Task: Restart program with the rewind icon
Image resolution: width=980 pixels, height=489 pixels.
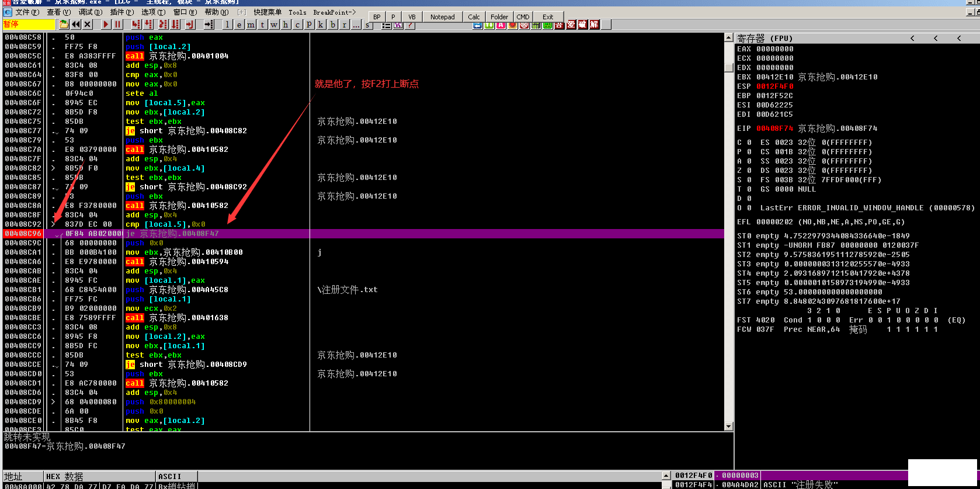Action: [x=76, y=25]
